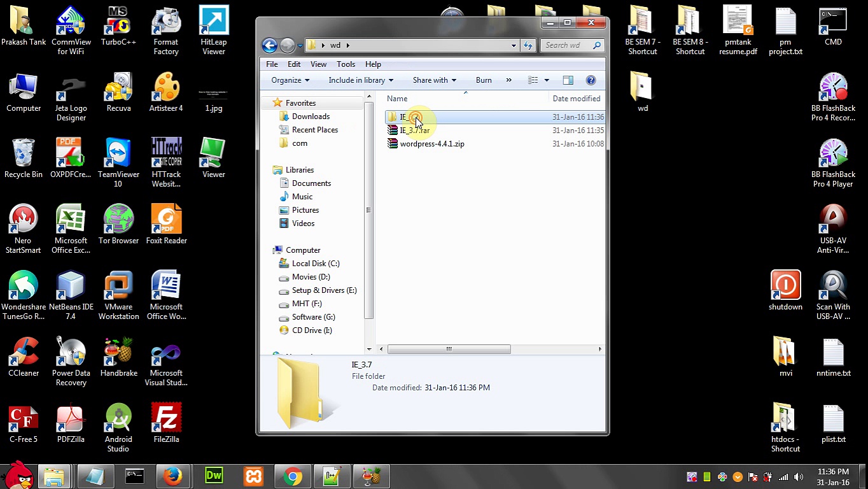Viewport: 868px width, 489px height.
Task: Expand the address bar history dropdown
Action: click(514, 46)
